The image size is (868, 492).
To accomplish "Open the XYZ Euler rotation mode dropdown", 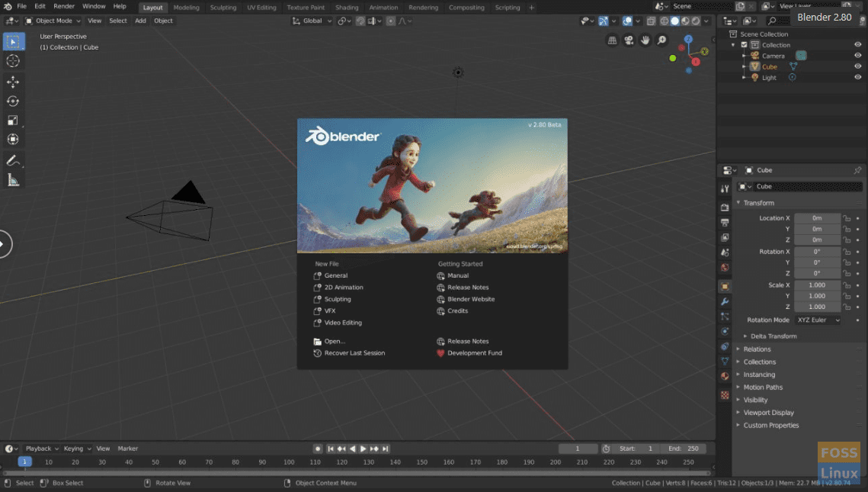I will (x=818, y=320).
